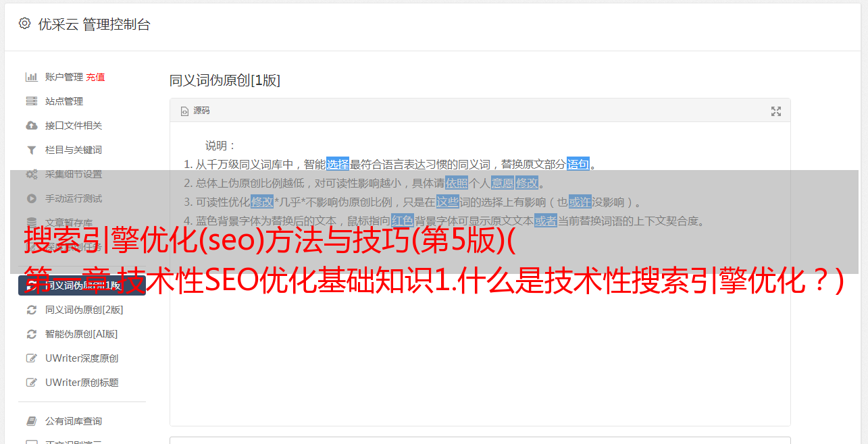Click the highlighted word 依照 in editor
The width and height of the screenshot is (868, 444).
457,183
